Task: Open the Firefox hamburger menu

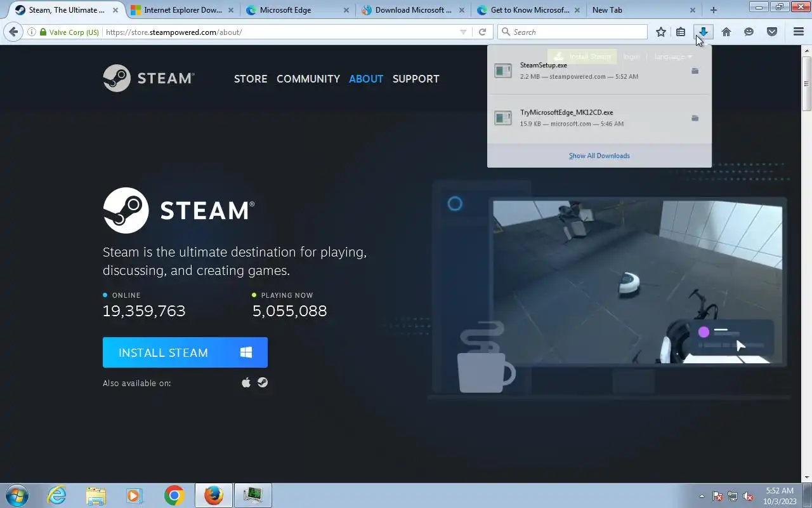Action: click(x=799, y=32)
